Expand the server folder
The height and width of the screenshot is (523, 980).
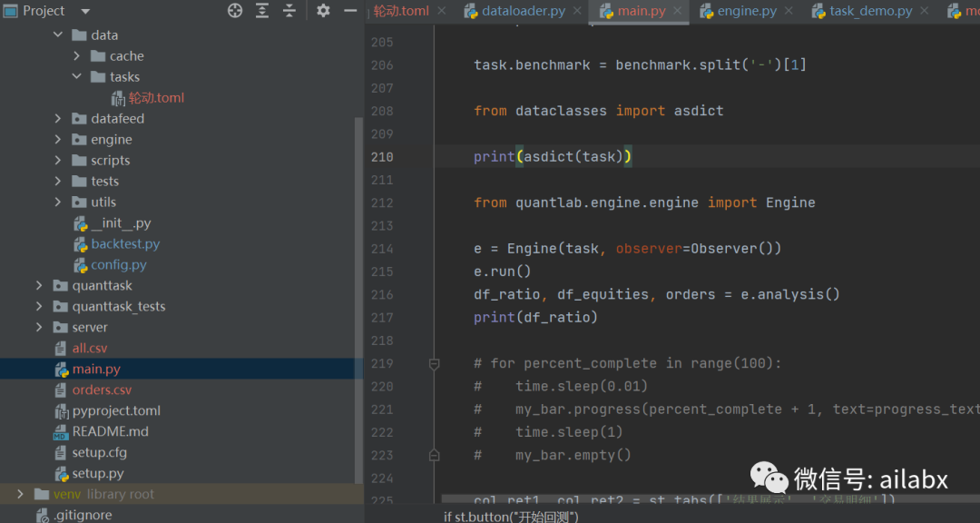pos(39,327)
